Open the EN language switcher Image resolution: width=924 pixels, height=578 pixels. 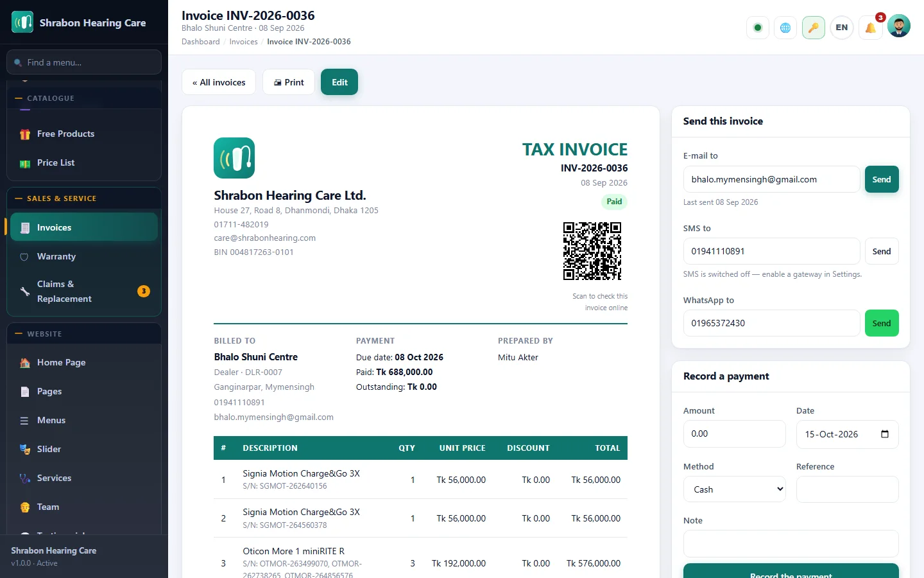(842, 28)
